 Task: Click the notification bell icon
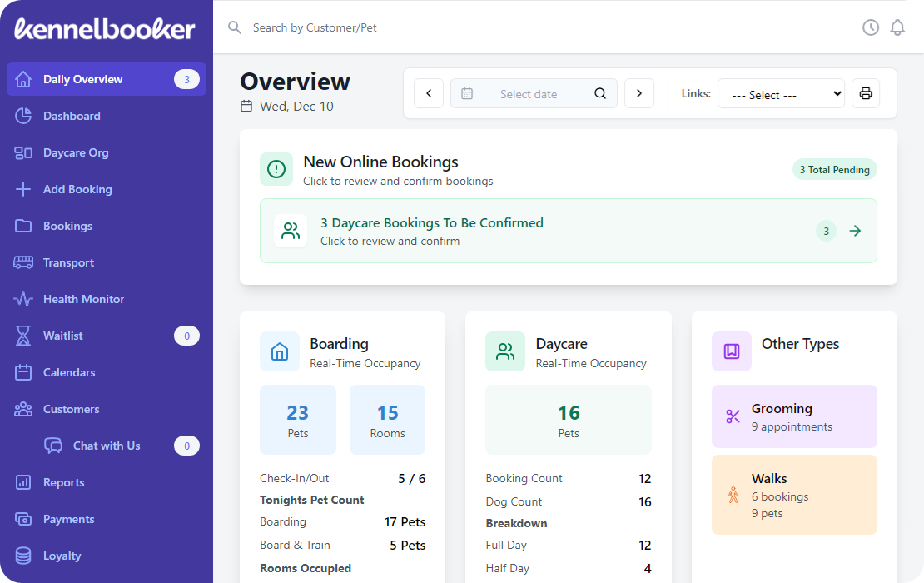pyautogui.click(x=897, y=27)
